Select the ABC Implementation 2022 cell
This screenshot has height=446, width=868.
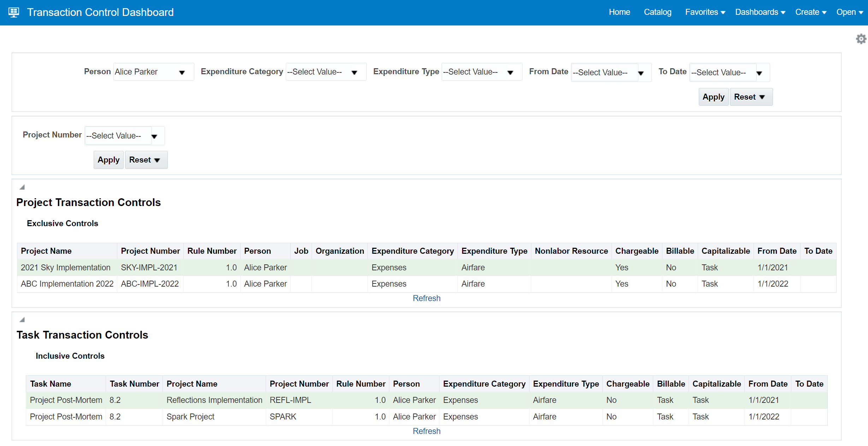tap(67, 284)
